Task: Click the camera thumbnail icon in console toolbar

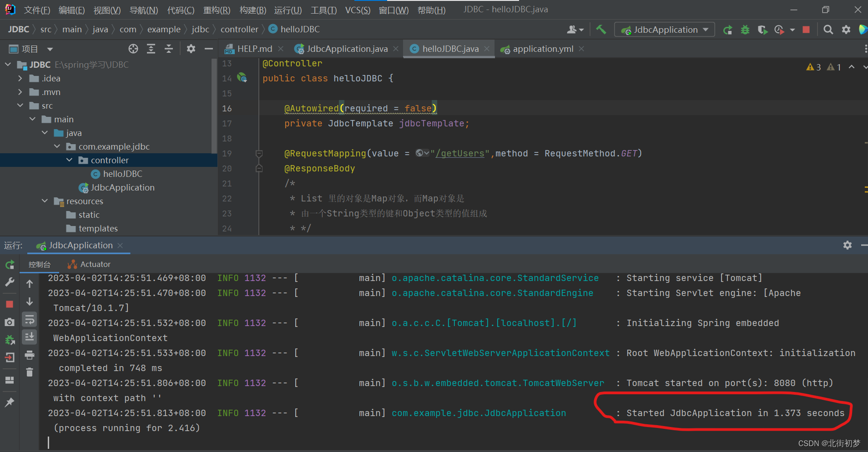Action: 10,322
